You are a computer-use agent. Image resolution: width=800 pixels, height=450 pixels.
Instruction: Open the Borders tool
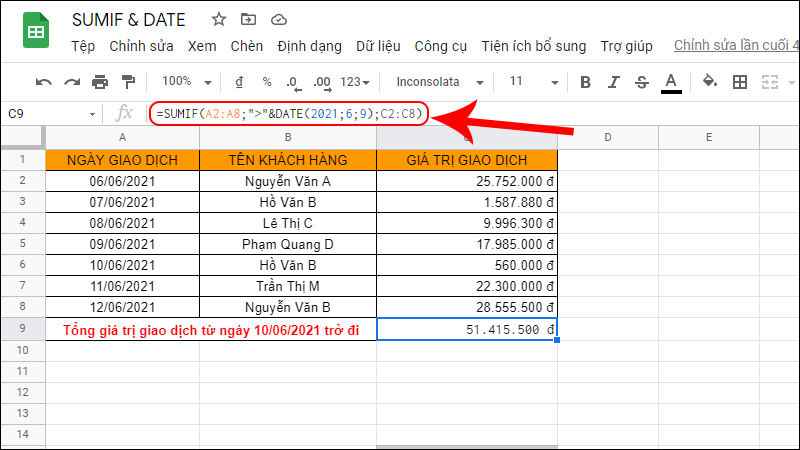740,82
